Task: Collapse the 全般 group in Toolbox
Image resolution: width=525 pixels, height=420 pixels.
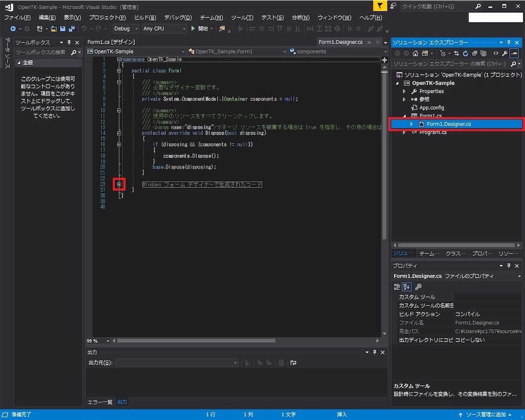Action: pos(19,62)
